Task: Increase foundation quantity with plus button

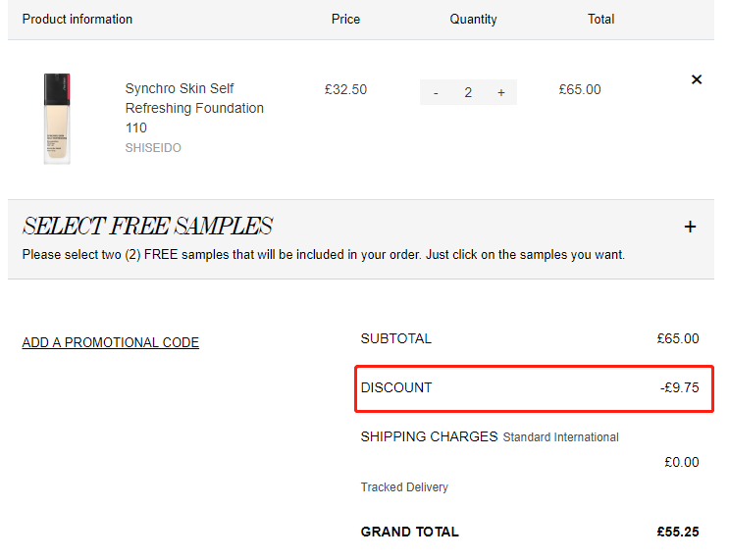Action: click(x=500, y=92)
